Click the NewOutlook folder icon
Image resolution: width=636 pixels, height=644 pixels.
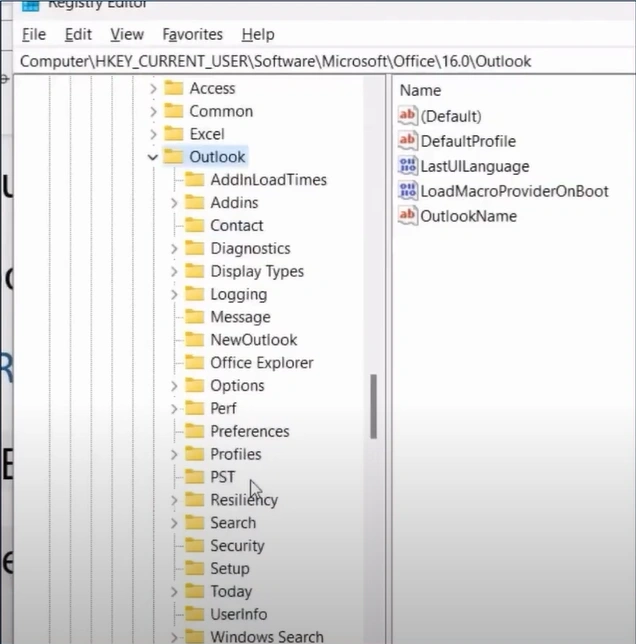pos(194,340)
